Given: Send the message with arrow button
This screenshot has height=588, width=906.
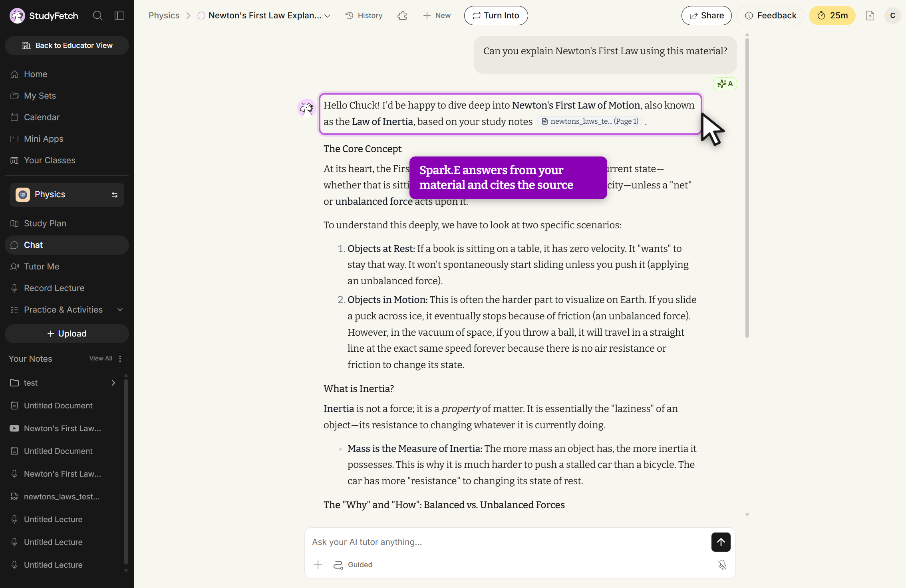Looking at the screenshot, I should 721,542.
